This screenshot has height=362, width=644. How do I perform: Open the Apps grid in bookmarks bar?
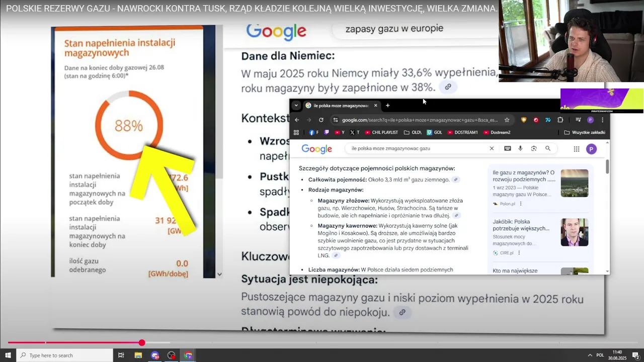tap(296, 132)
